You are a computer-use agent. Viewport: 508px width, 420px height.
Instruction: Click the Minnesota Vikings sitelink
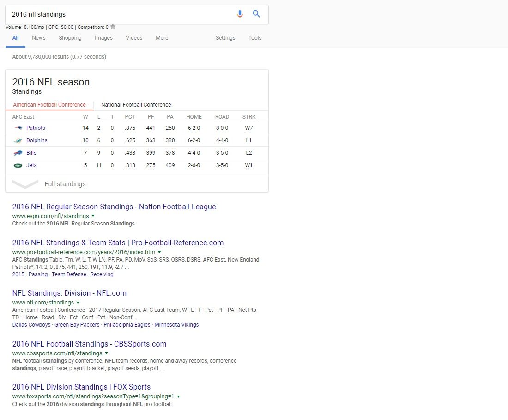pos(176,325)
